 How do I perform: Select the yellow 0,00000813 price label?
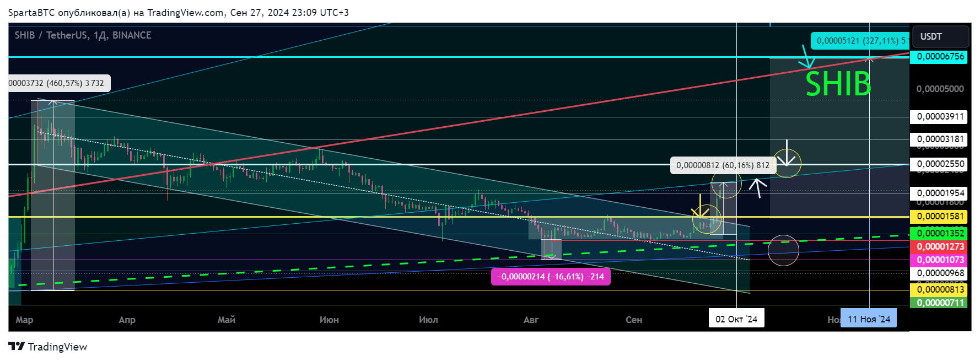tap(939, 290)
